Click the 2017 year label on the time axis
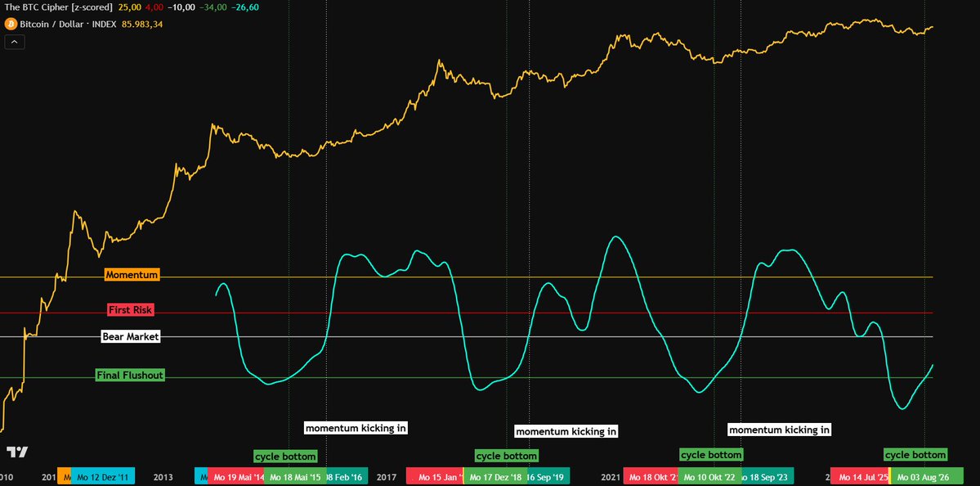Viewport: 980px width, 486px height. 387,477
